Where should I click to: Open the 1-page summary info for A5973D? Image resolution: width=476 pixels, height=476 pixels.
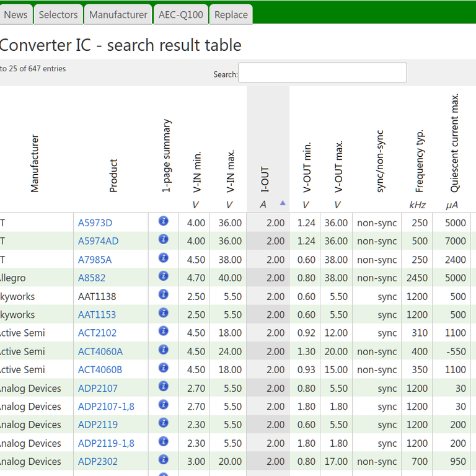pos(164,221)
